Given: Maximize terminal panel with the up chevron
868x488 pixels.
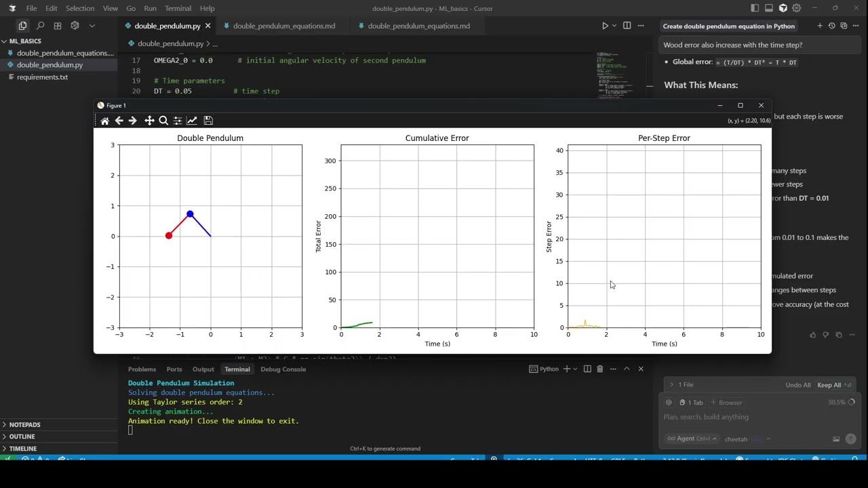Looking at the screenshot, I should 627,369.
